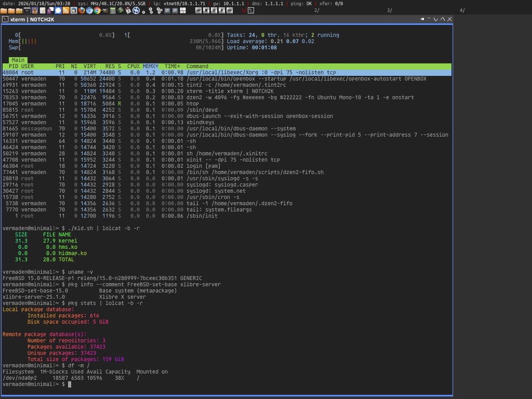
Task: Skip to previous track in panel media controls
Action: click(x=198, y=10)
